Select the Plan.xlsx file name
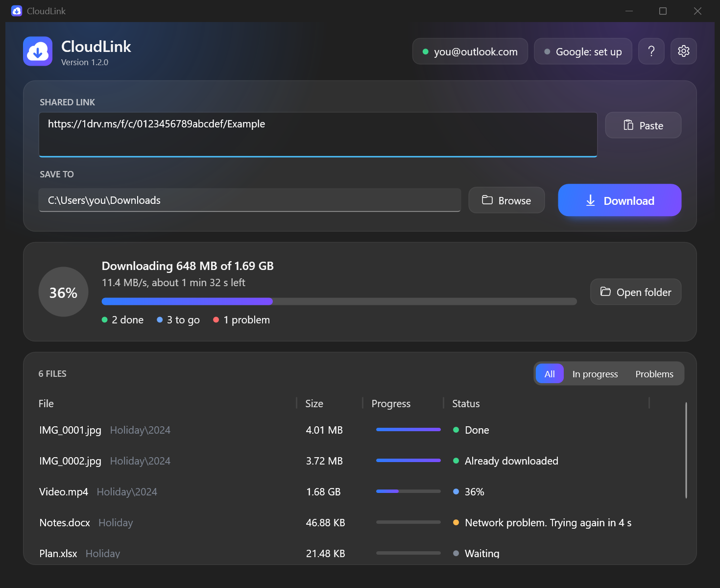 click(x=58, y=554)
